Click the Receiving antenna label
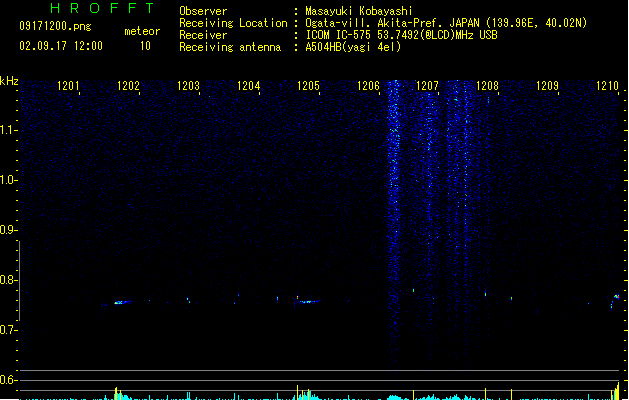Screen dimensions: 629x400 [x=230, y=47]
